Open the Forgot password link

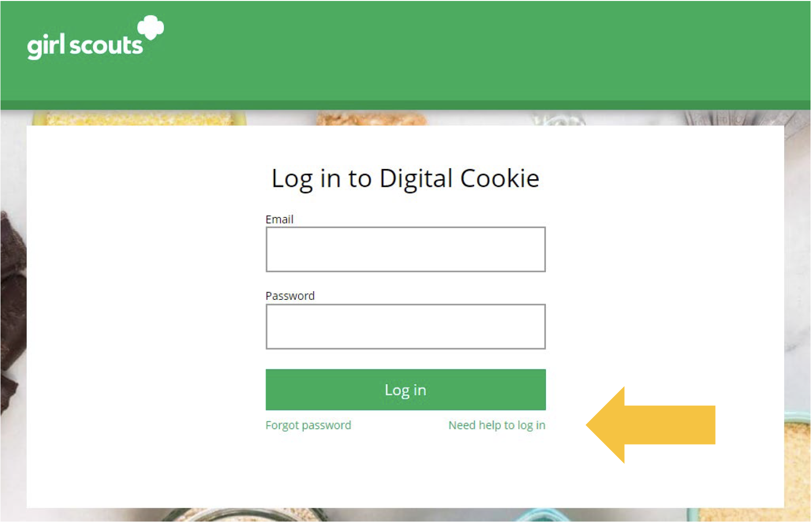pyautogui.click(x=308, y=425)
